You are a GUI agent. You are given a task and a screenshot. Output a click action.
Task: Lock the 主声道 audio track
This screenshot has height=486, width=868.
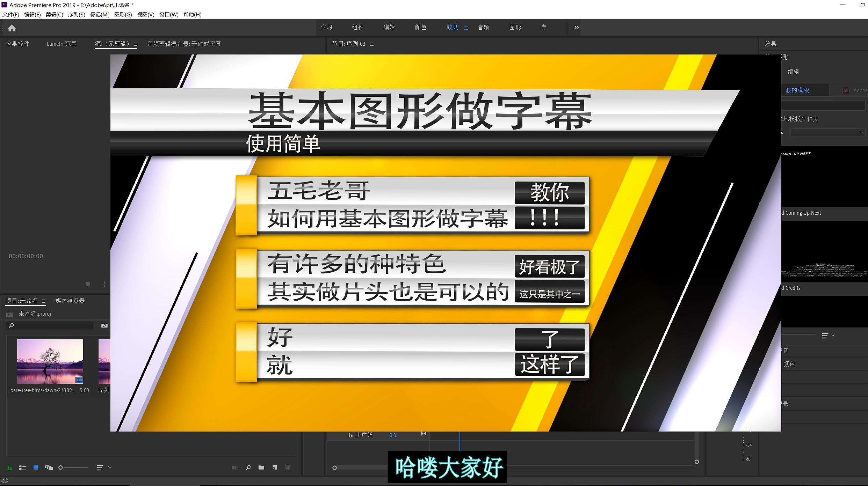350,435
